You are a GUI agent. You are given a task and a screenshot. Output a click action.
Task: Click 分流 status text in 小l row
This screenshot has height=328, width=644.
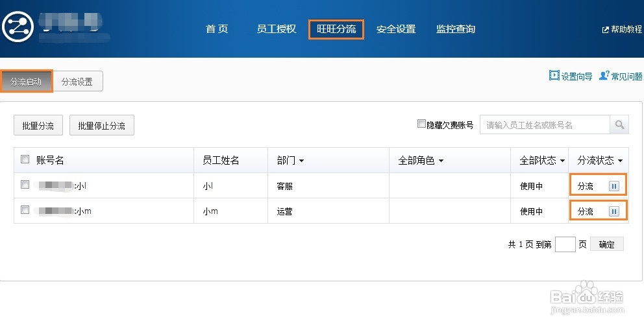(586, 186)
